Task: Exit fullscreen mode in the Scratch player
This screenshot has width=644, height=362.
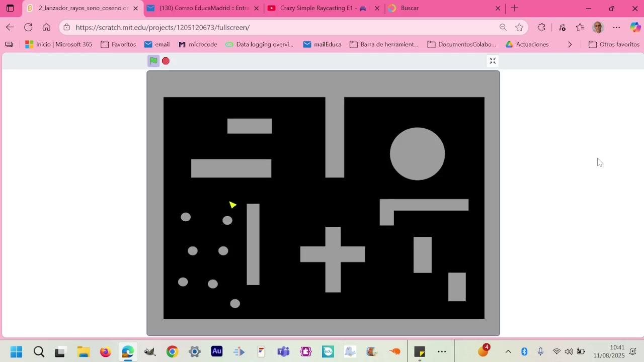Action: (x=493, y=61)
